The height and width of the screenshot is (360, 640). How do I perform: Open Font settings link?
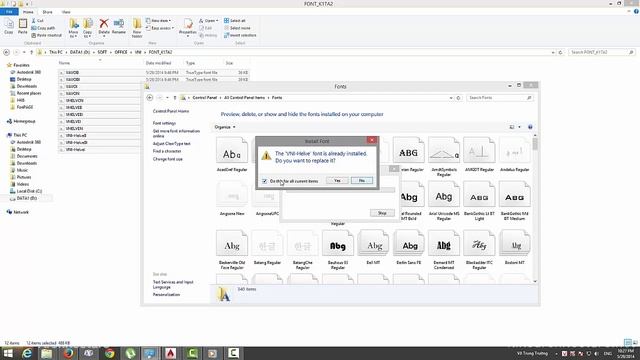164,123
